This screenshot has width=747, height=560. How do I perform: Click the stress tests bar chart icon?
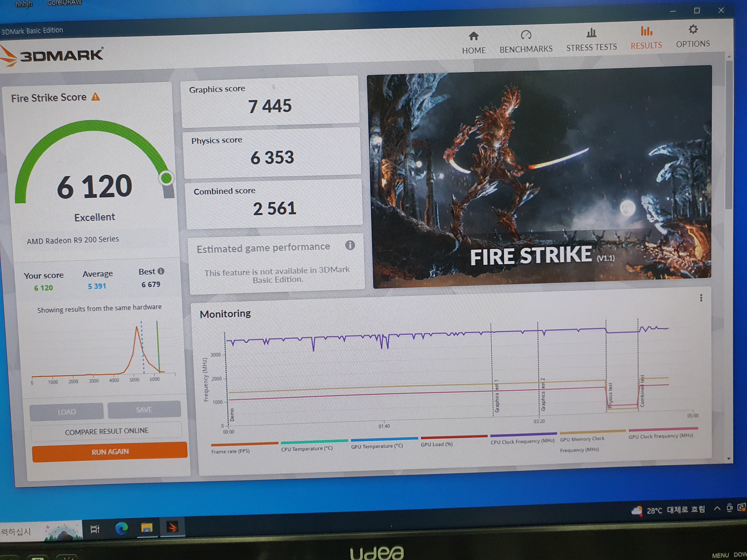tap(591, 33)
